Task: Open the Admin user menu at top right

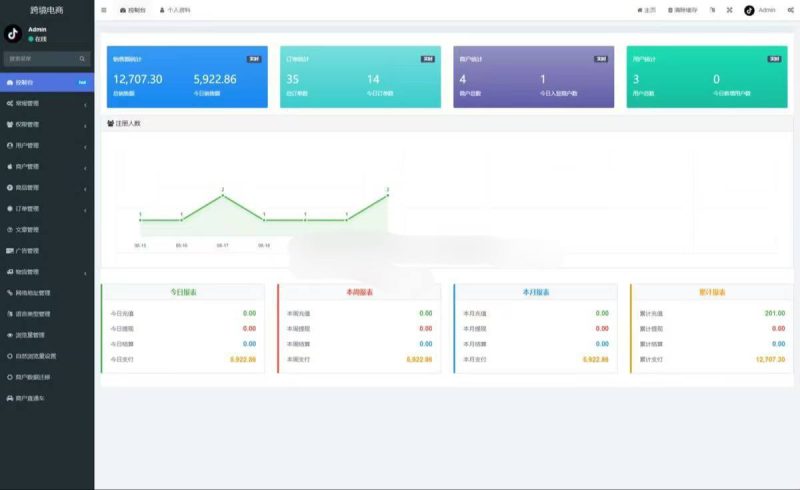Action: pos(760,10)
